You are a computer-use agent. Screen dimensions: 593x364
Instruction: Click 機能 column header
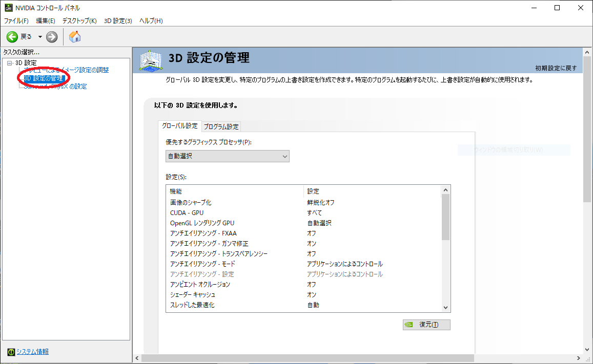235,191
